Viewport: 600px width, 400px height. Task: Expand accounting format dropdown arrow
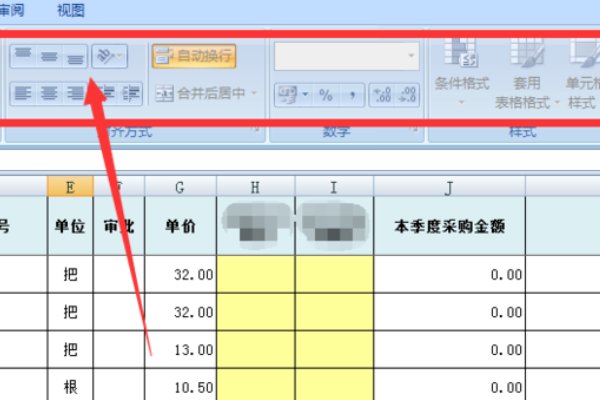click(x=305, y=95)
